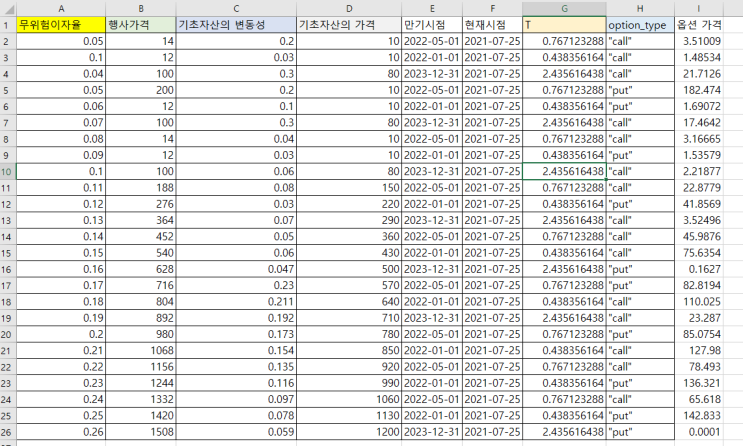Select column B header
The image size is (743, 446).
point(141,9)
